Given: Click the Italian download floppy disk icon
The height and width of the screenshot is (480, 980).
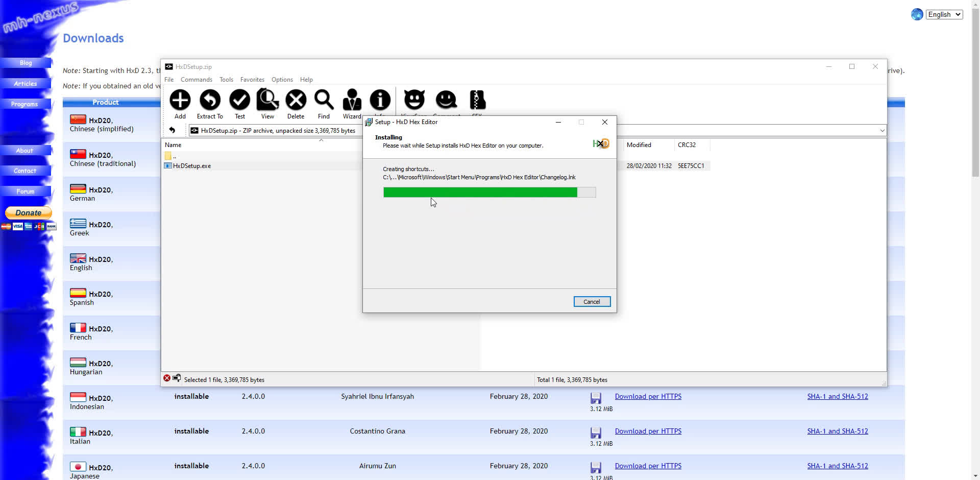Looking at the screenshot, I should [x=596, y=433].
